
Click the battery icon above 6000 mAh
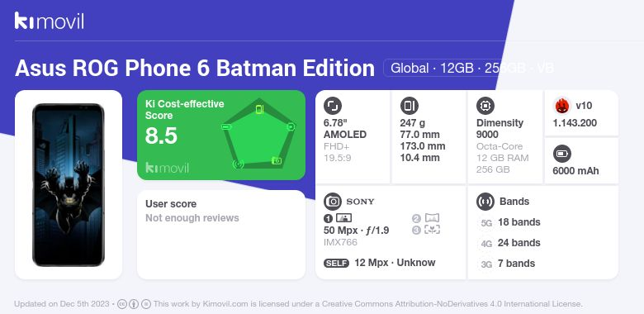(562, 155)
